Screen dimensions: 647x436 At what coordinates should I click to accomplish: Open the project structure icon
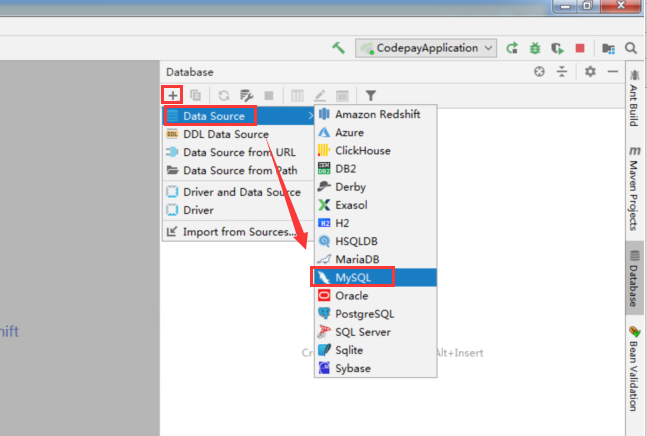[608, 48]
